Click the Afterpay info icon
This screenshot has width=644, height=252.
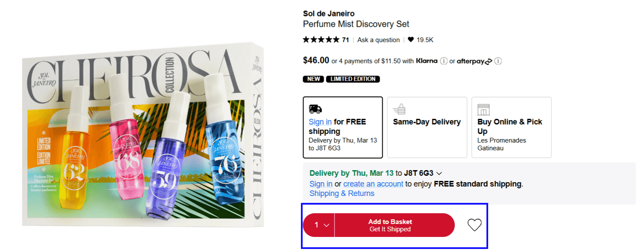pyautogui.click(x=498, y=61)
